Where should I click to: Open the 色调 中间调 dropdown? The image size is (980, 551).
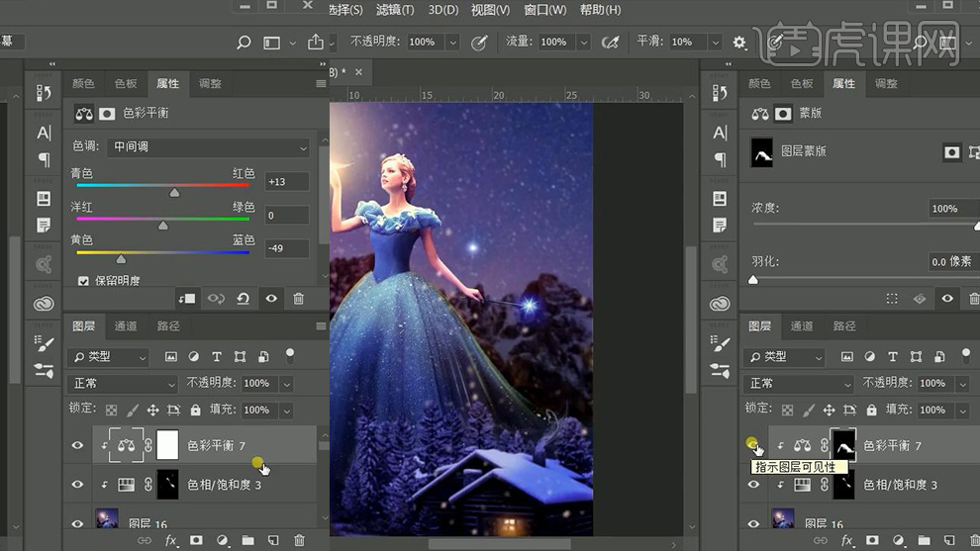[209, 146]
